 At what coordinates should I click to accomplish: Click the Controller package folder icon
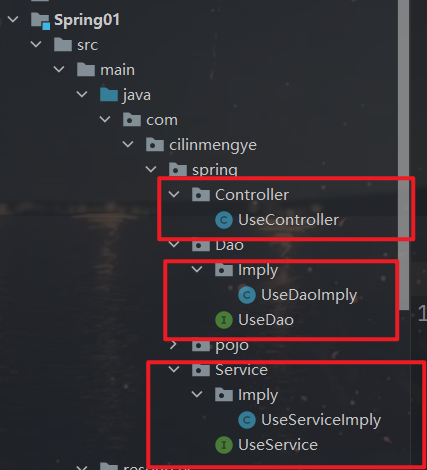(201, 195)
